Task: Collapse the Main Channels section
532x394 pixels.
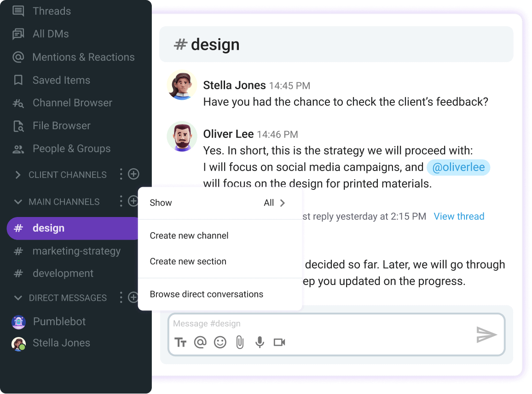Action: click(x=18, y=202)
